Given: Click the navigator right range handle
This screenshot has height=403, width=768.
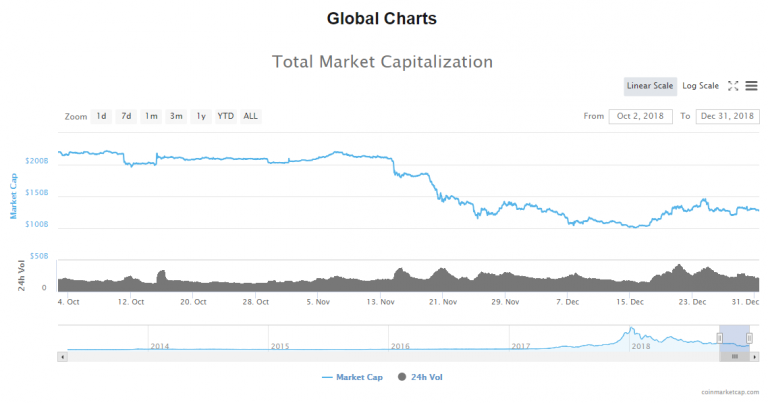Looking at the screenshot, I should tap(751, 338).
